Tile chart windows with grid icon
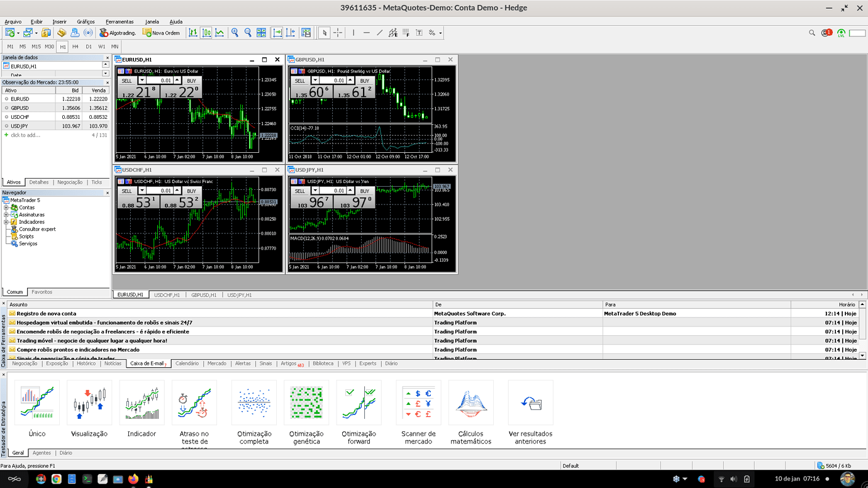This screenshot has width=868, height=488. [262, 33]
